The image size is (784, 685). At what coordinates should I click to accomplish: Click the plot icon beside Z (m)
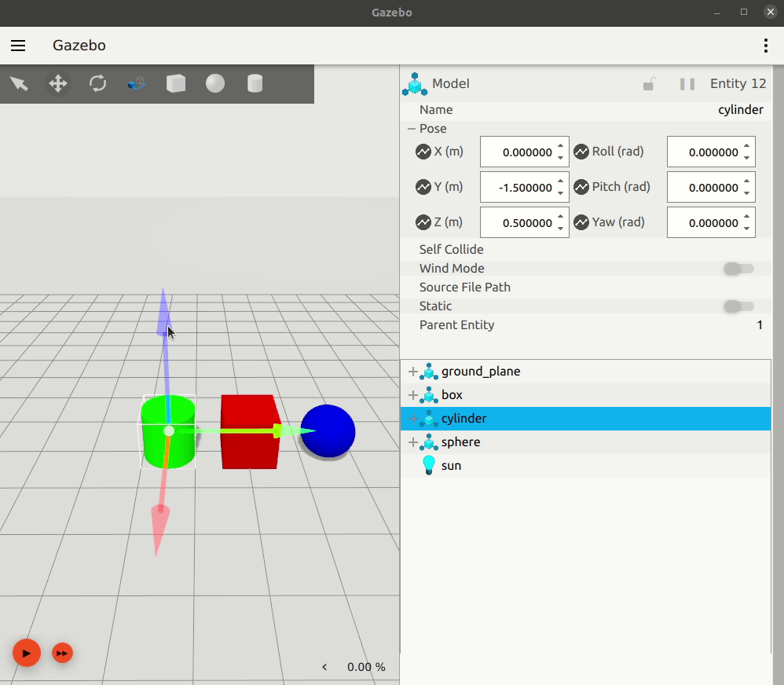423,222
